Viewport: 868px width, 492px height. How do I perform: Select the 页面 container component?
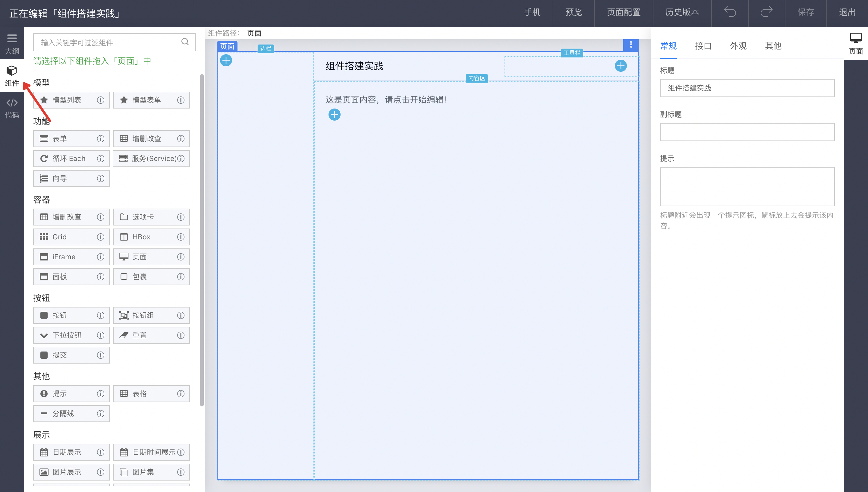point(151,257)
